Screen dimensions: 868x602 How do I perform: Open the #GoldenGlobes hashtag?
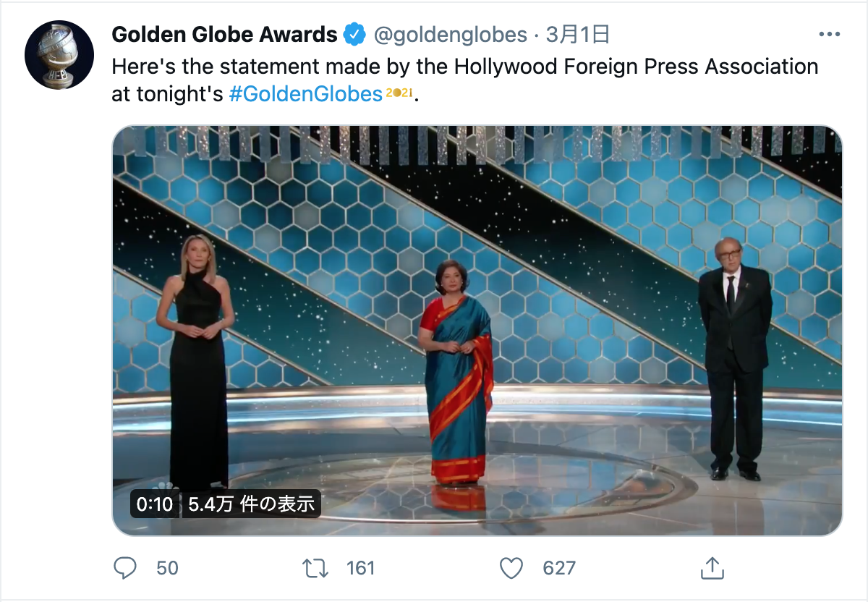pyautogui.click(x=305, y=94)
